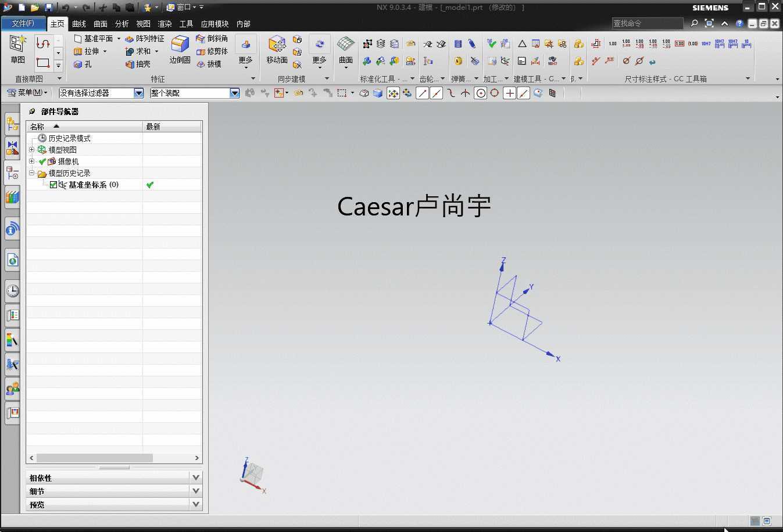Viewport: 783px width, 532px height.
Task: Toggle snap to intersection point
Action: (466, 93)
